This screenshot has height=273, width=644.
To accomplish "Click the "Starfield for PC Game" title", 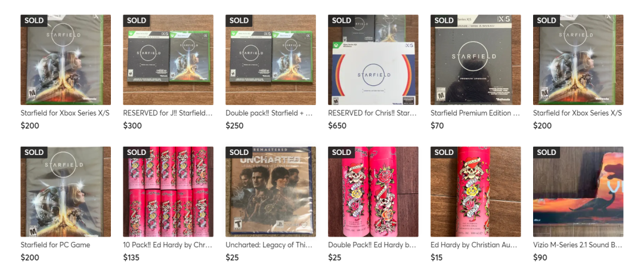I will pyautogui.click(x=55, y=245).
